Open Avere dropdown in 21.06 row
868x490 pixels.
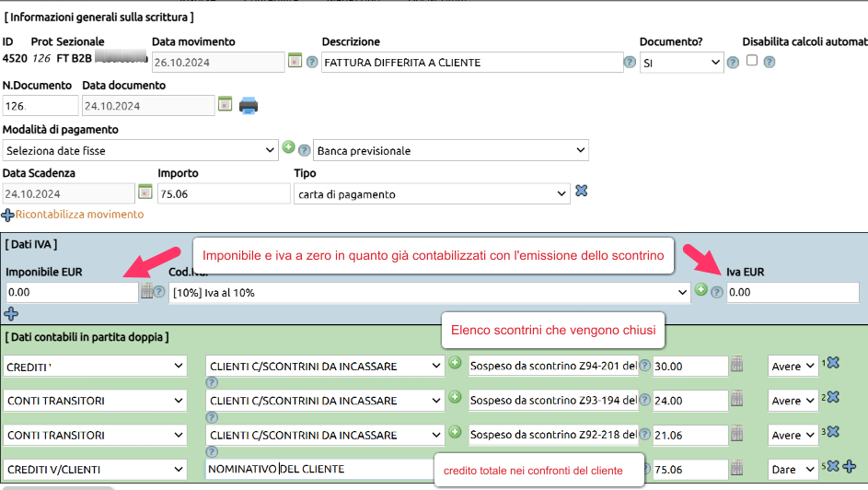coord(793,435)
